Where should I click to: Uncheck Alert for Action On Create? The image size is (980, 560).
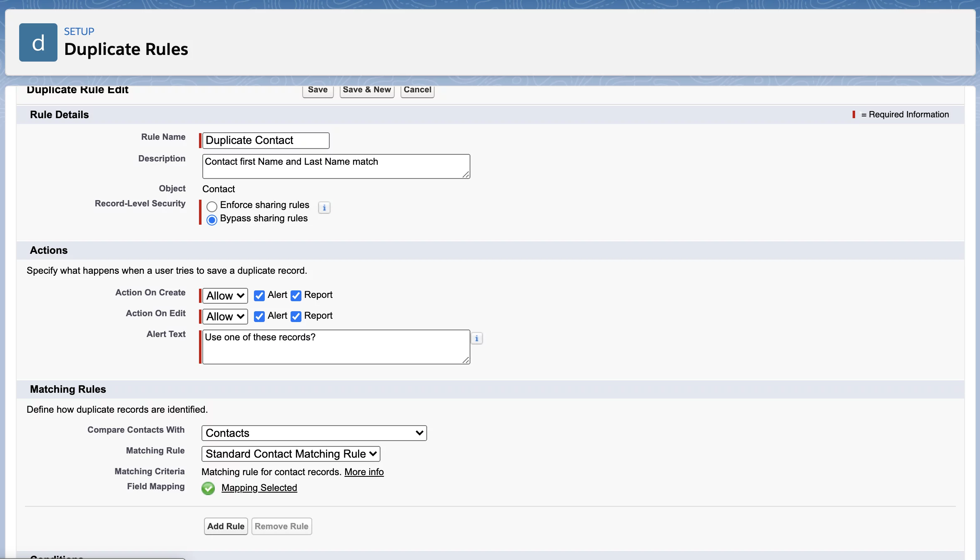(x=259, y=295)
